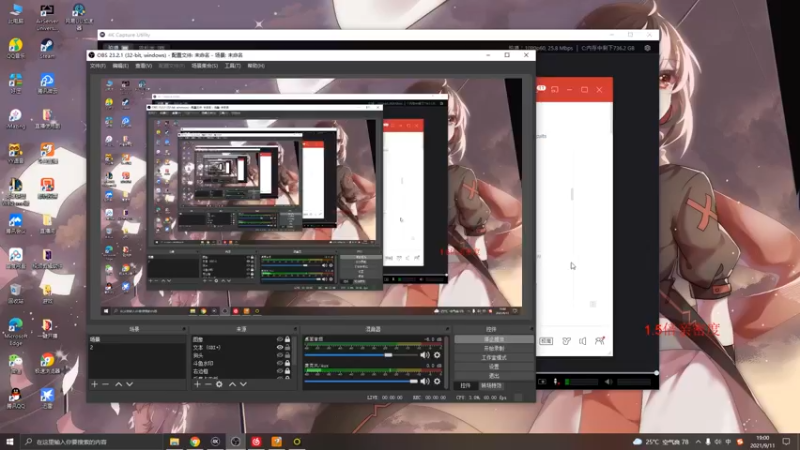Switch to OBS taskbar icon

point(236,442)
